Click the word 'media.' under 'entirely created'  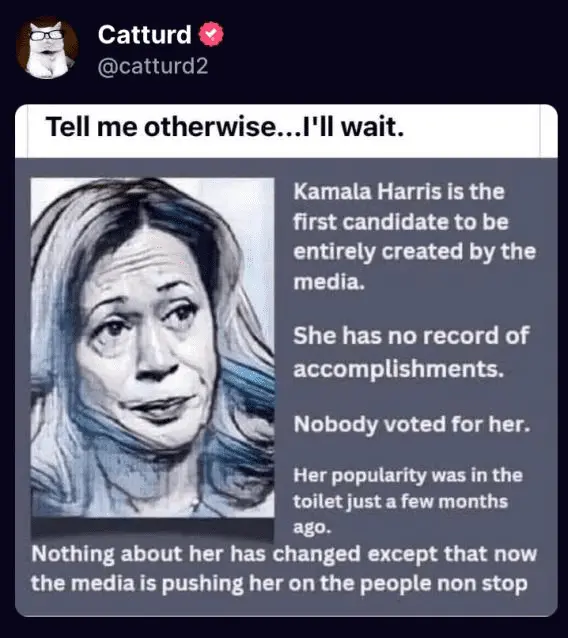(x=329, y=282)
